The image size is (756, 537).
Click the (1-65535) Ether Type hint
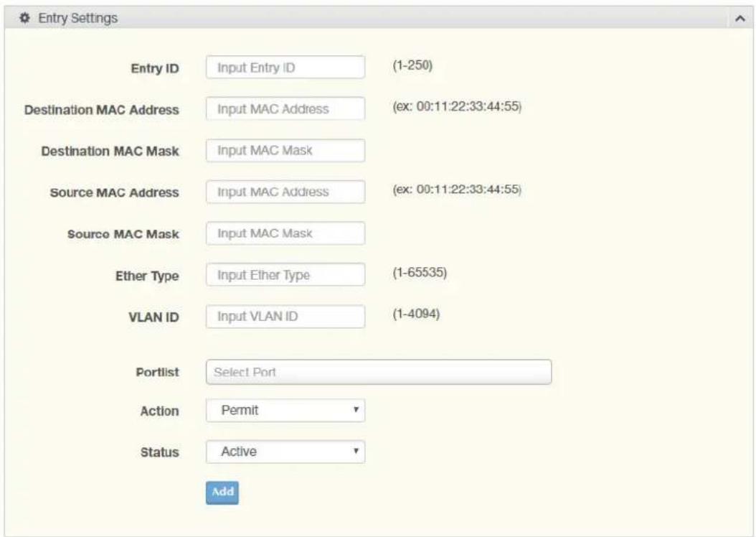pyautogui.click(x=420, y=273)
